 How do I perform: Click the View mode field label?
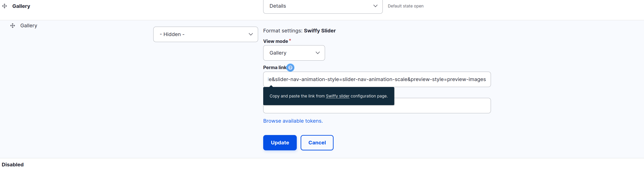[x=276, y=41]
